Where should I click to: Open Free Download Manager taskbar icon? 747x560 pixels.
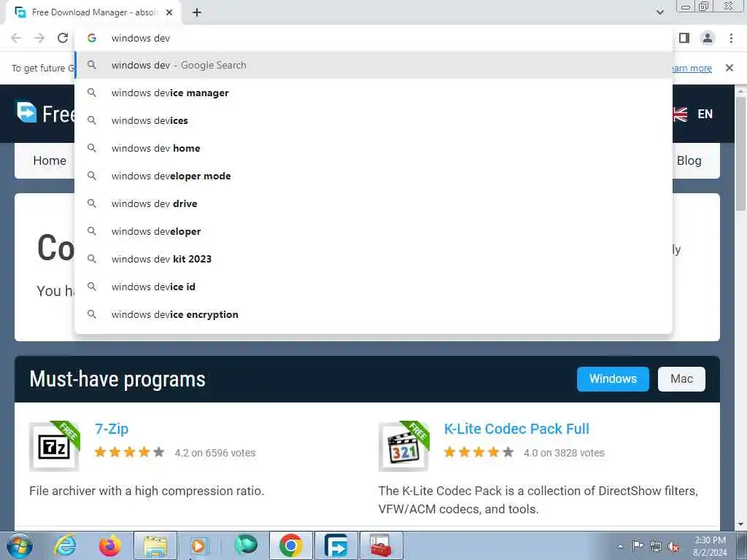click(336, 545)
